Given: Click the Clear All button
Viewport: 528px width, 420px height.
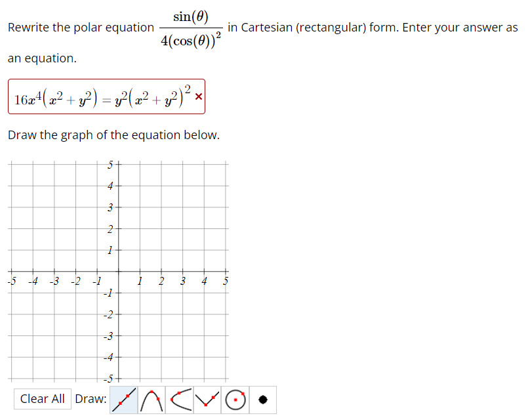Looking at the screenshot, I should (x=42, y=398).
